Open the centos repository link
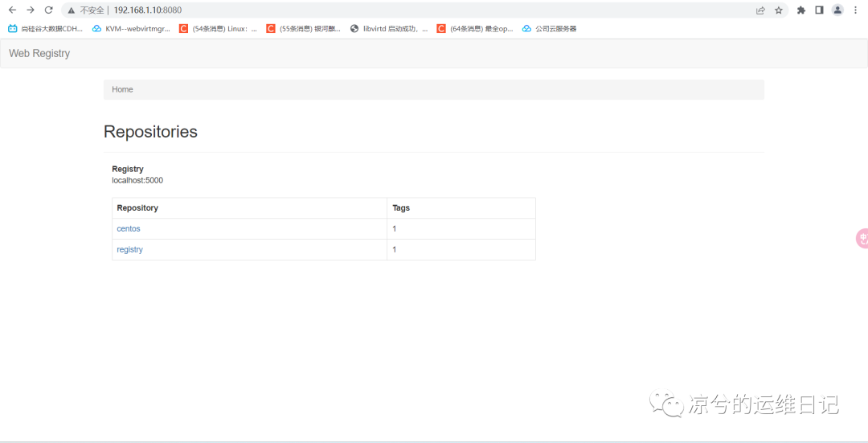868x443 pixels. pyautogui.click(x=129, y=228)
